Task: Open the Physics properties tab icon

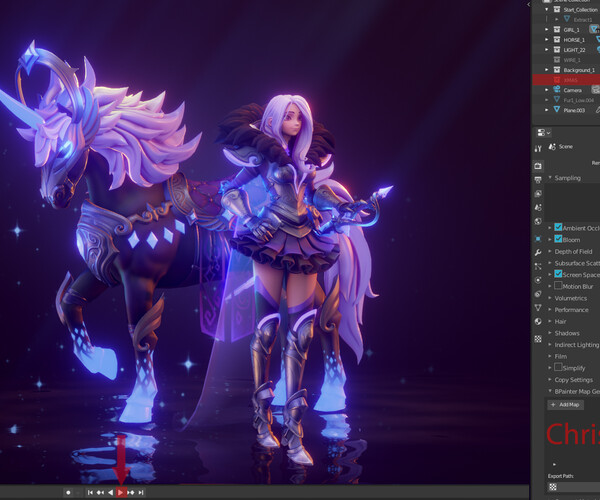Action: click(538, 280)
